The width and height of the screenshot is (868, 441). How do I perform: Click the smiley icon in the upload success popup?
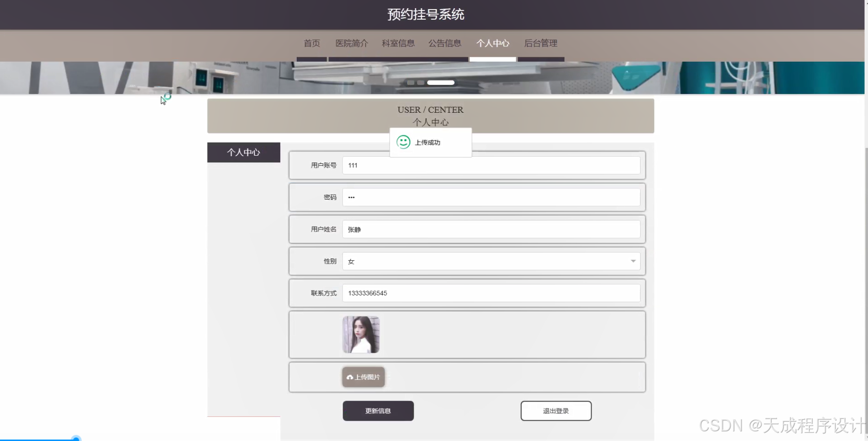click(x=403, y=142)
